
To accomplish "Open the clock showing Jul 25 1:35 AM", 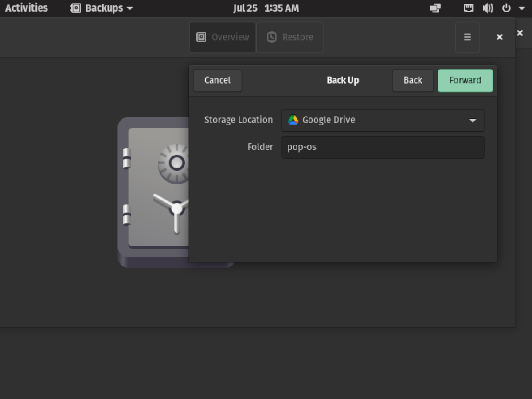I will [266, 8].
